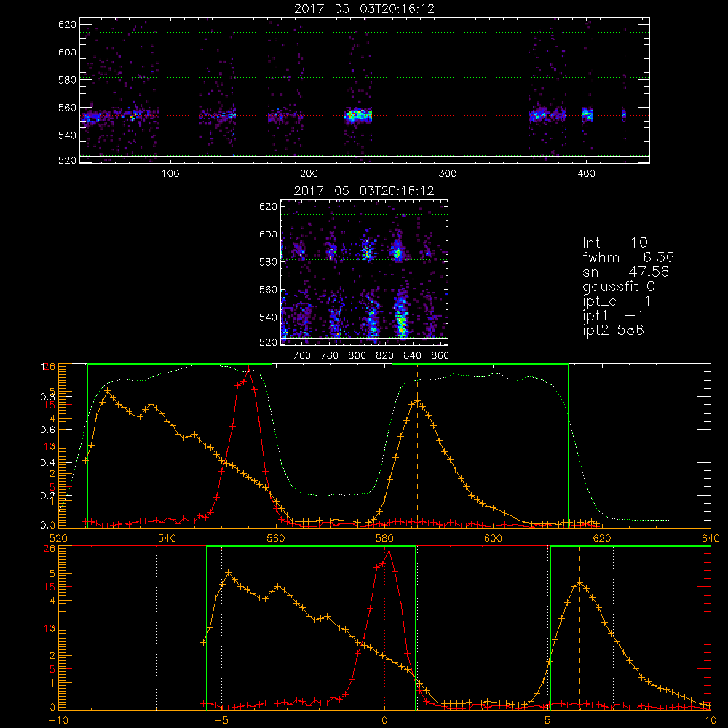Select the 'sn 47.56' readout line

pos(625,272)
